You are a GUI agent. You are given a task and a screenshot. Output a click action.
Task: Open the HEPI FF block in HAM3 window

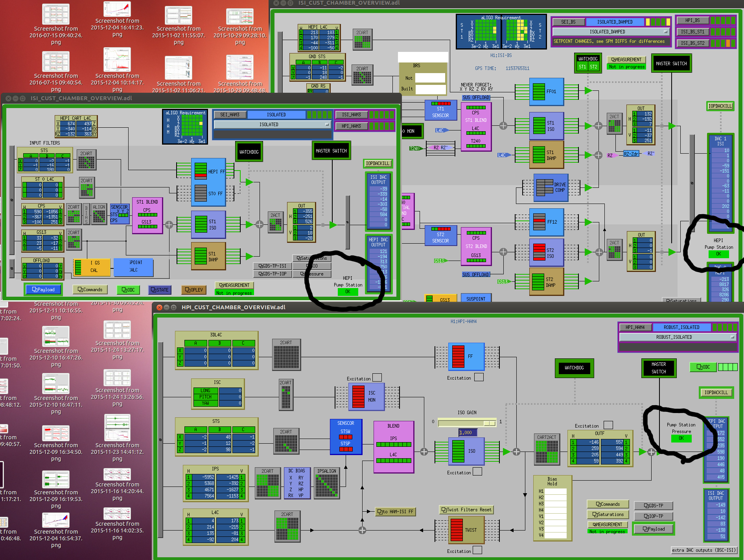pos(208,171)
